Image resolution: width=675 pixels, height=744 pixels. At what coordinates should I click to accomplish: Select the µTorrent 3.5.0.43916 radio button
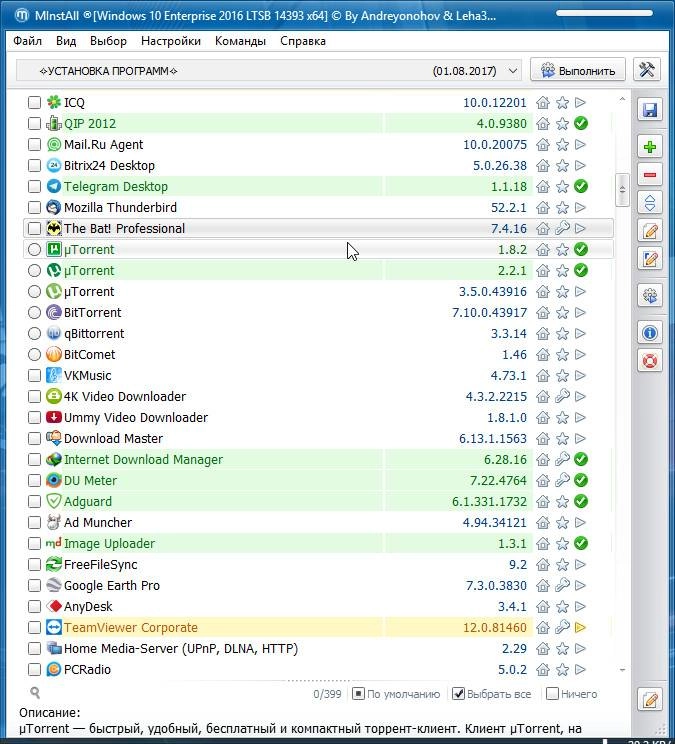tap(34, 291)
